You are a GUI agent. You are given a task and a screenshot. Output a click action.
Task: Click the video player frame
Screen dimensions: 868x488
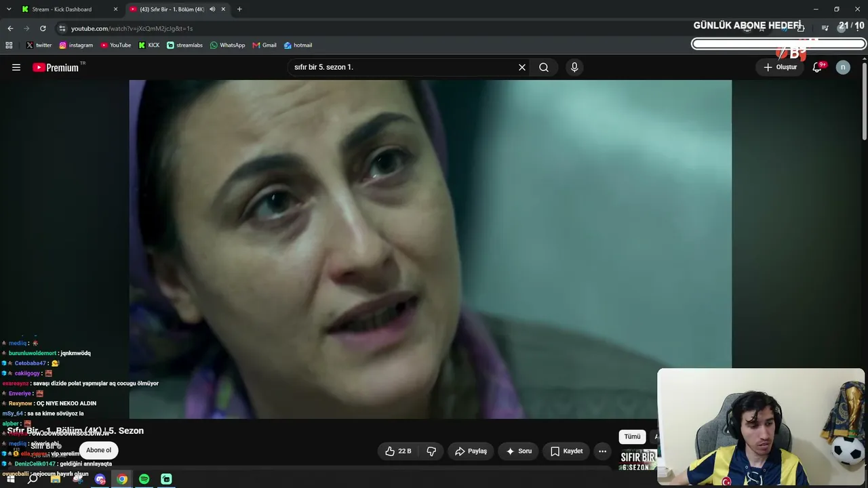pyautogui.click(x=430, y=249)
